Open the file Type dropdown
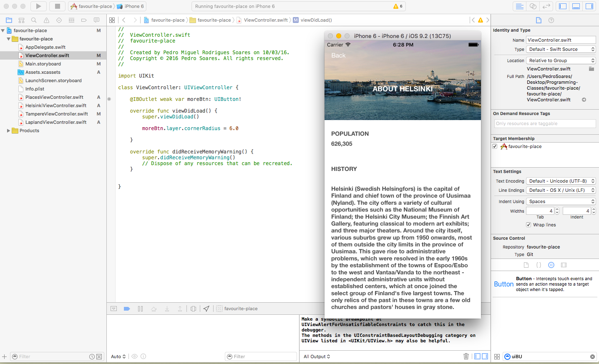This screenshot has width=599, height=364. tap(561, 49)
